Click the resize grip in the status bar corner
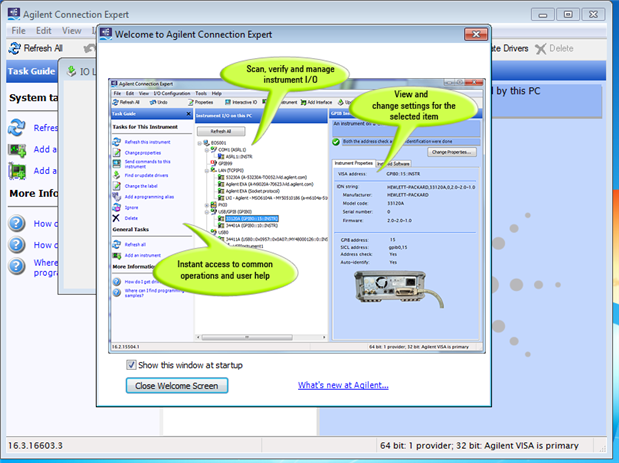 (602, 448)
